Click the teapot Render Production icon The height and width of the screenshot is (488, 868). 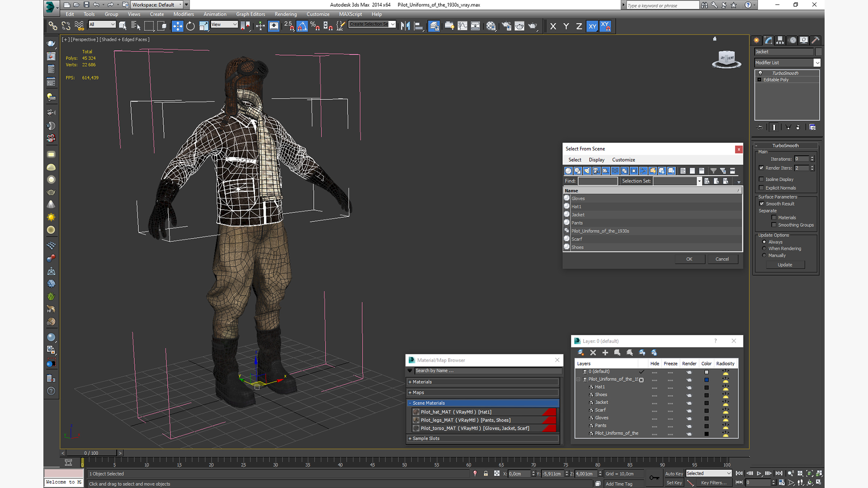533,26
